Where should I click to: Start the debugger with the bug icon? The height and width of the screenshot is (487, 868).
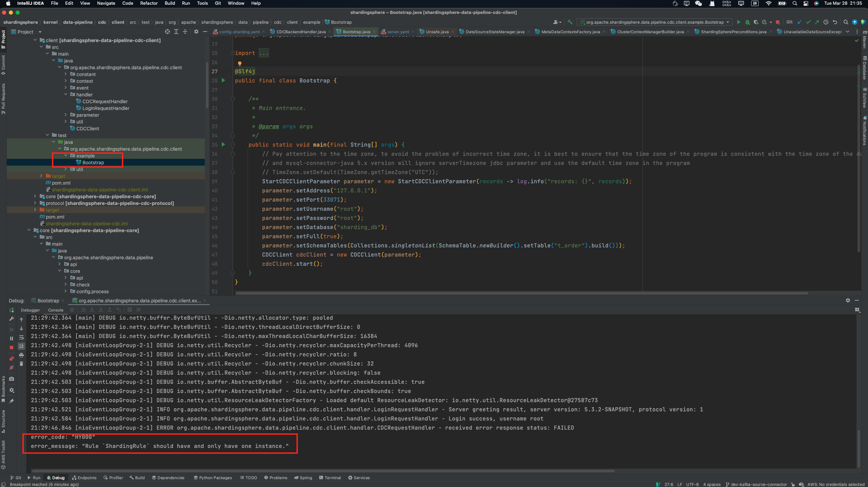tap(748, 22)
